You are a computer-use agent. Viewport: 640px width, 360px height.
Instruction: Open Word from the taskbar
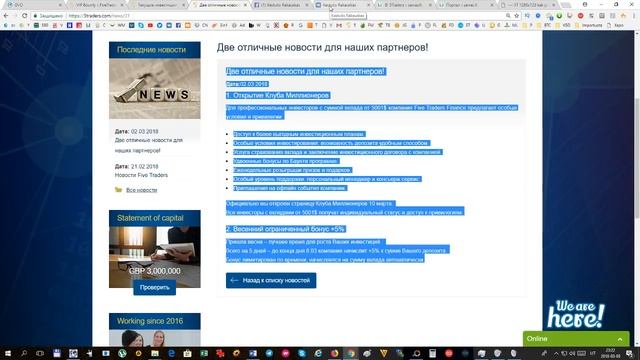tap(253, 353)
